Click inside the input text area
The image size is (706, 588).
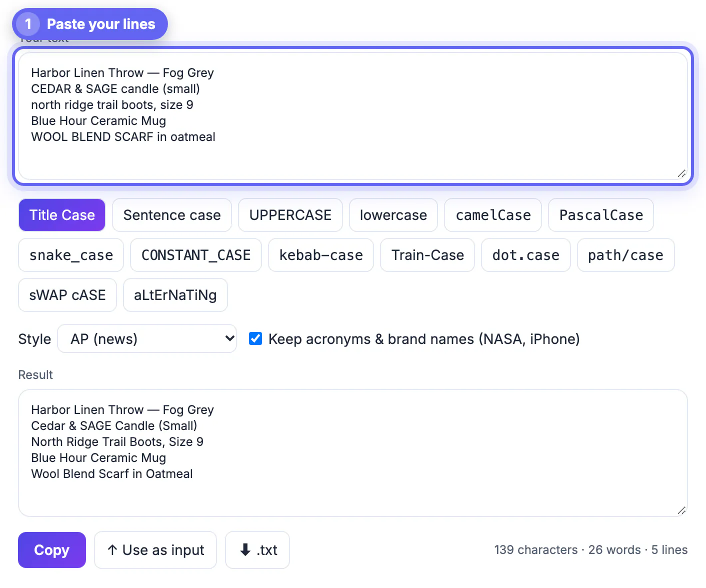(353, 116)
